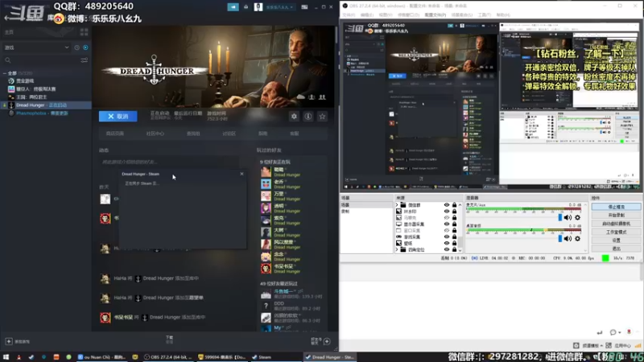Viewport: 644px width, 362px height.
Task: Collapse the 全部 games group
Action: coord(5,73)
